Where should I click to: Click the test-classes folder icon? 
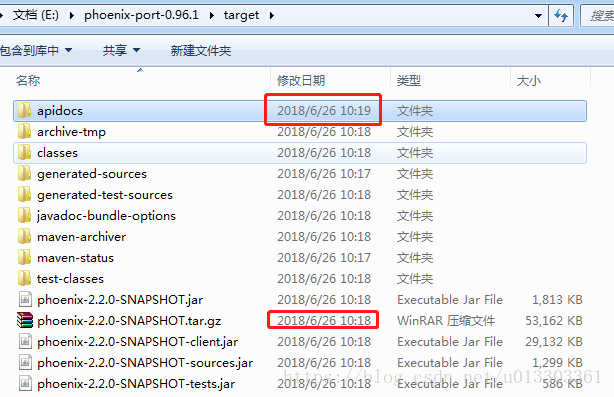coord(24,278)
